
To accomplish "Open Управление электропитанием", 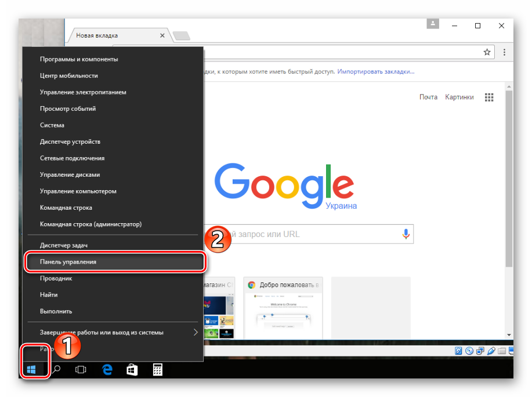I will coord(113,92).
